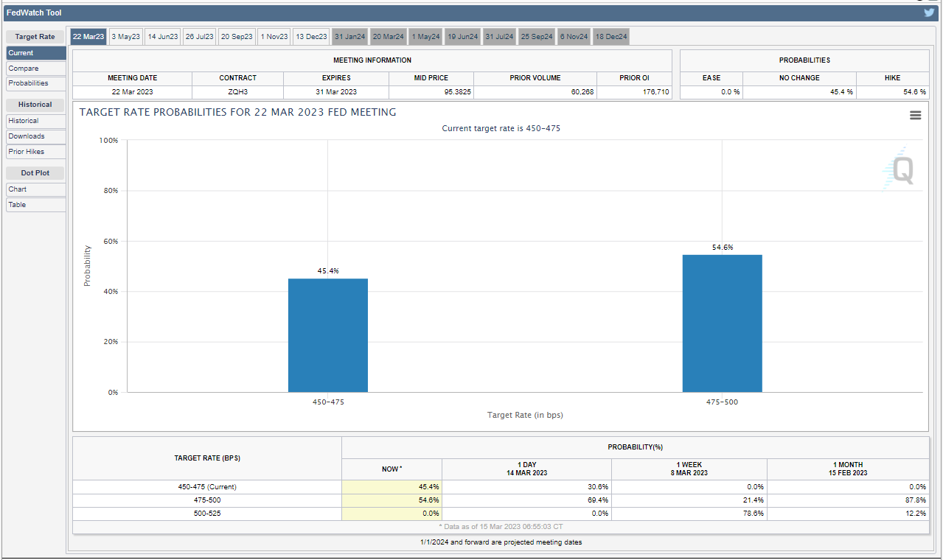Image resolution: width=943 pixels, height=560 pixels.
Task: Select the 20 Sep23 meeting tab
Action: (237, 37)
